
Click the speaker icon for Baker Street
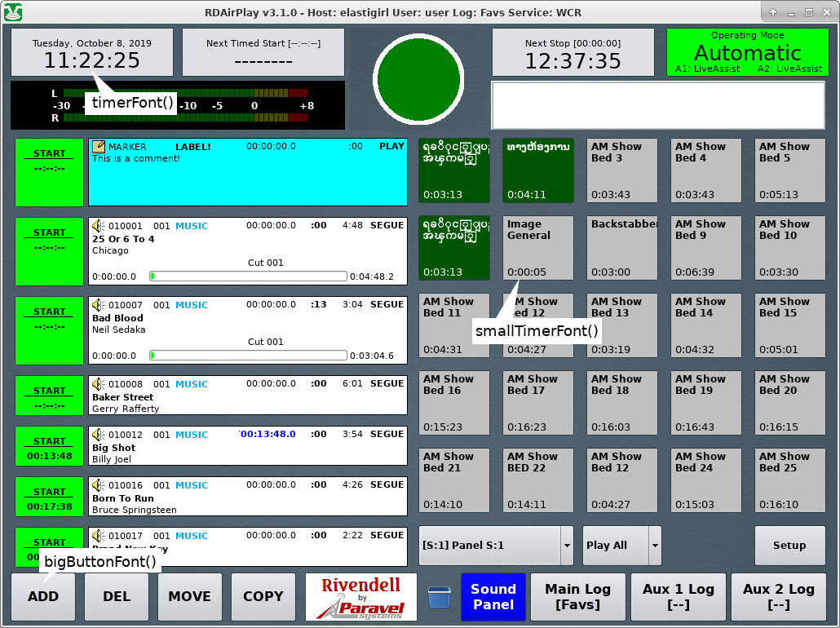(98, 383)
